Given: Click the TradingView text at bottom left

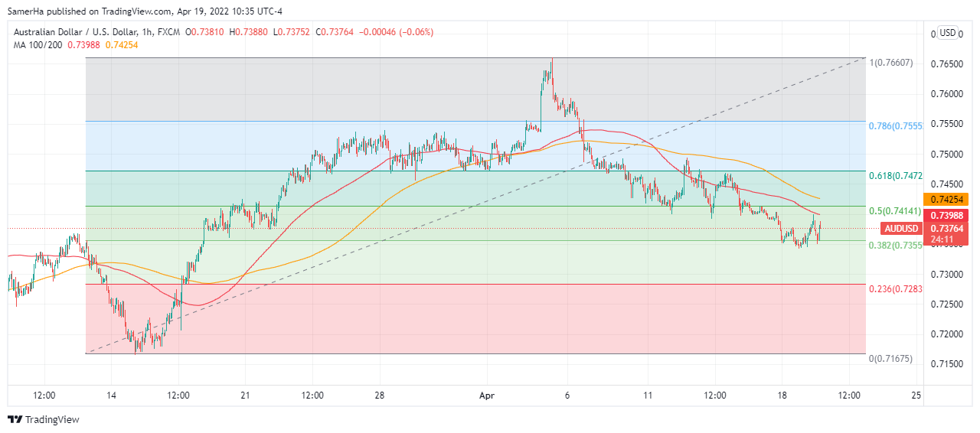Looking at the screenshot, I should (x=52, y=419).
